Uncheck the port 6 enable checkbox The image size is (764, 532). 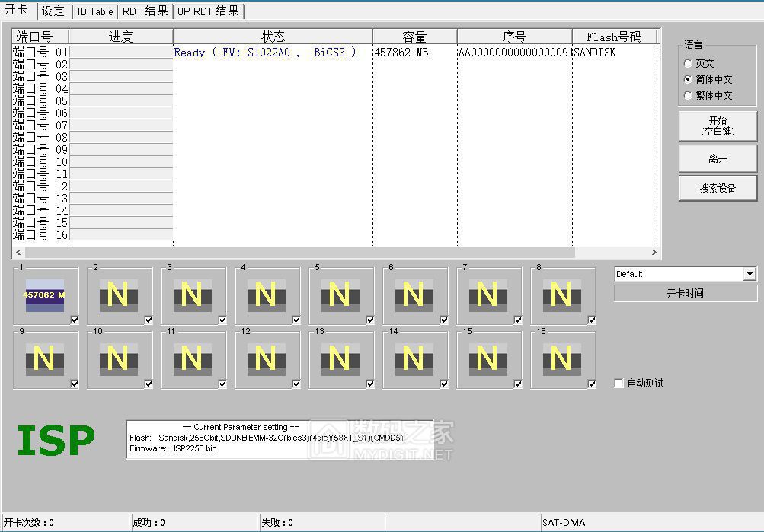pos(444,320)
